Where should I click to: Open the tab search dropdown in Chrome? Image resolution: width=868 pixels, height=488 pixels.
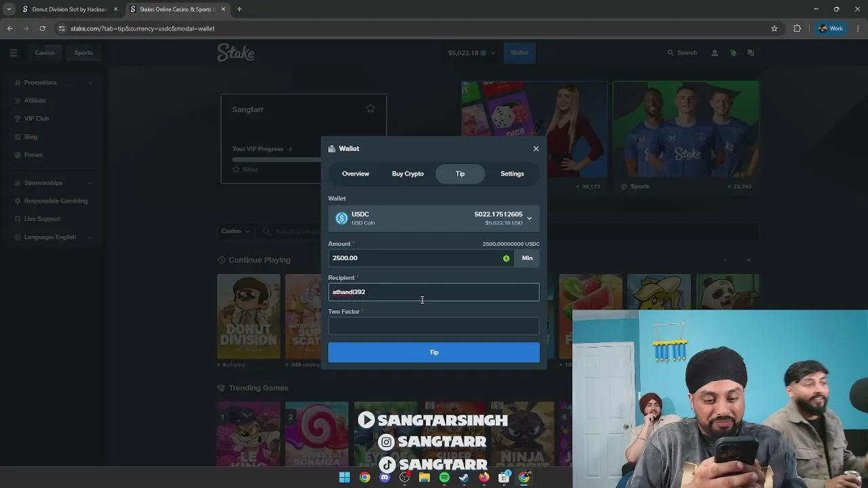9,9
